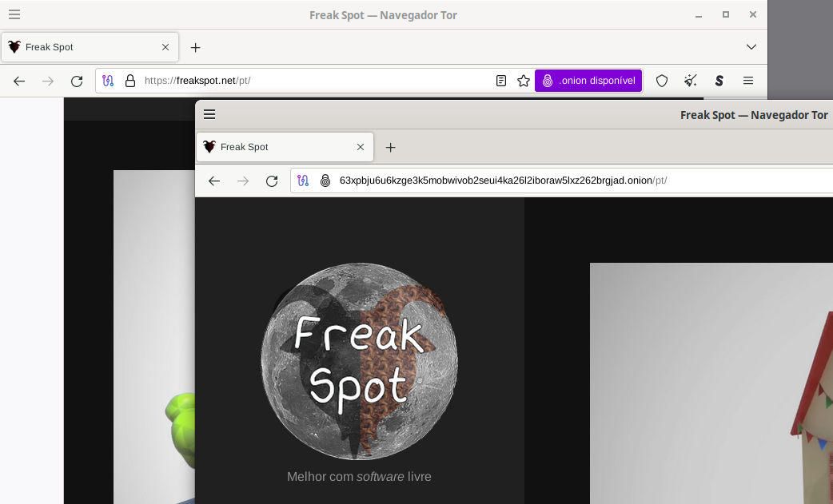Open a new tab in the back window
Image resolution: width=833 pixels, height=504 pixels.
click(x=195, y=47)
